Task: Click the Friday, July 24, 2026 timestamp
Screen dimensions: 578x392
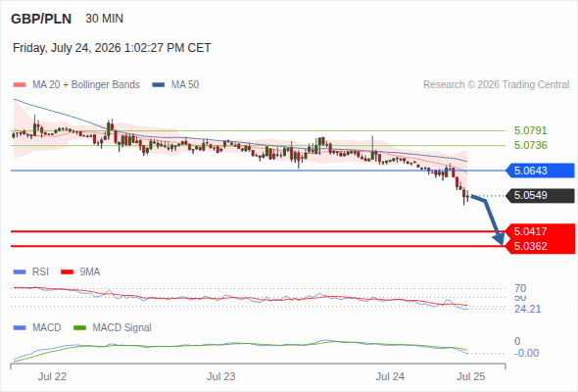Action: coord(112,48)
